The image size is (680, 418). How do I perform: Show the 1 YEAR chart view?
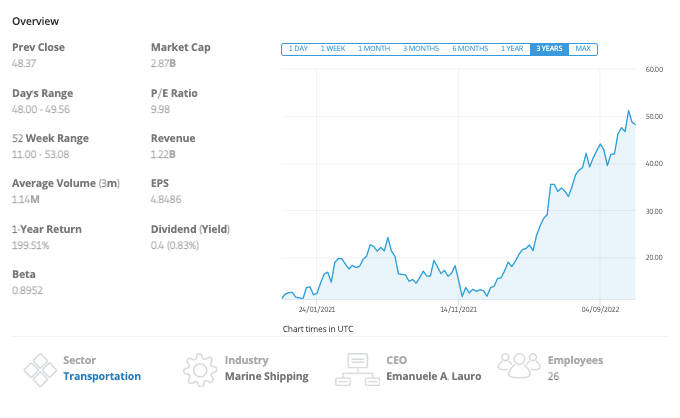click(x=512, y=49)
